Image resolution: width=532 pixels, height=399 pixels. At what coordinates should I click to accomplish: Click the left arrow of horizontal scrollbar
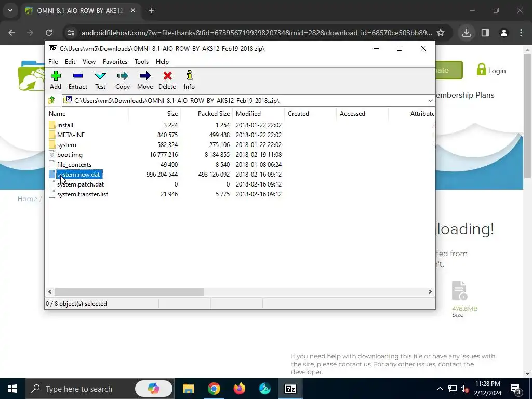tap(50, 292)
